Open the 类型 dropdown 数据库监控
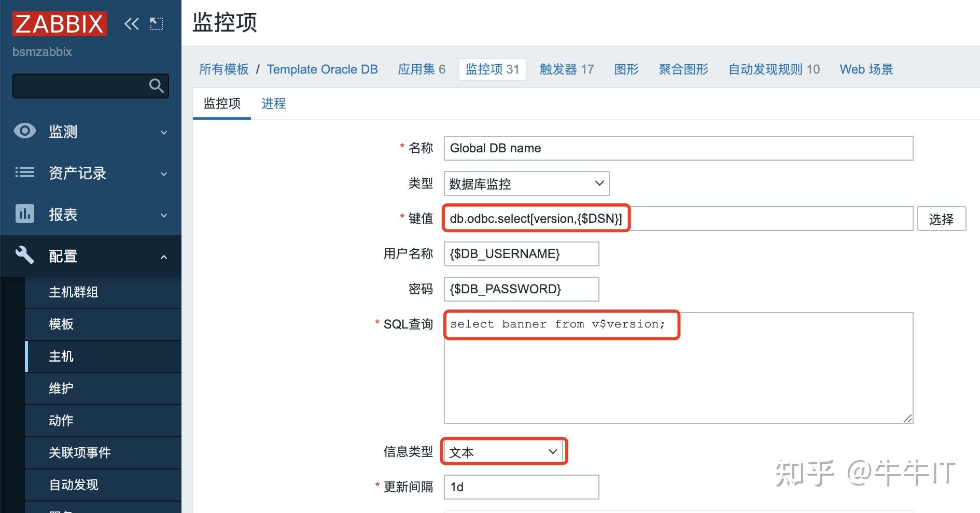Screen dimensions: 980x513 [x=526, y=183]
